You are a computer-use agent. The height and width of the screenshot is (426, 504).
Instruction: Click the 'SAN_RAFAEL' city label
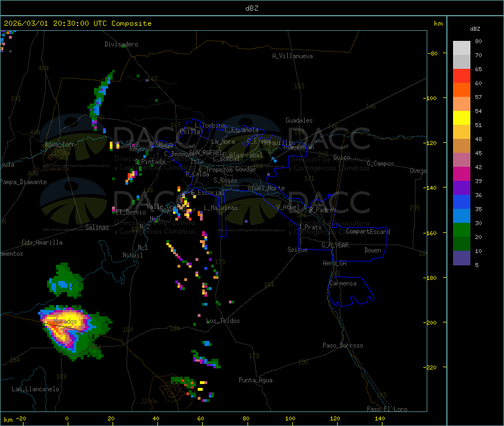click(x=206, y=153)
